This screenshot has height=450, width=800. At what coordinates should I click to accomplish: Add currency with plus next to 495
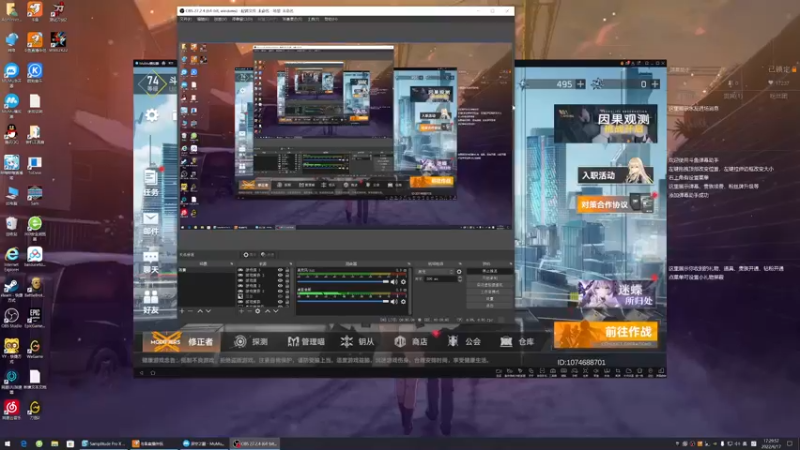click(x=580, y=84)
